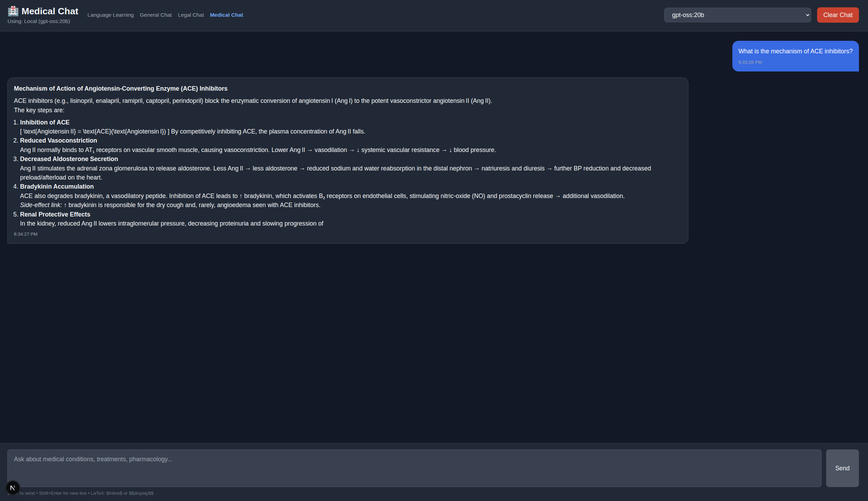Viewport: 868px width, 501px height.
Task: Focus the medical question input field
Action: tap(414, 468)
